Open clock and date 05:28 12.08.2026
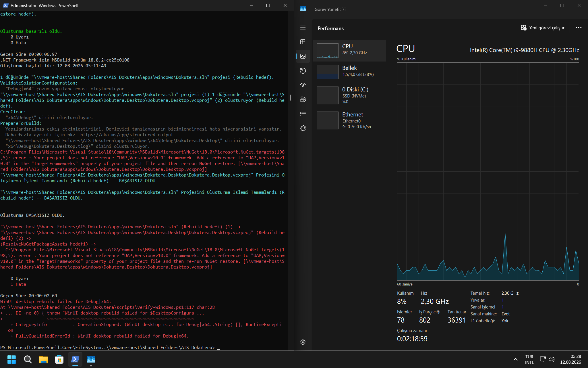The width and height of the screenshot is (588, 368). tap(570, 359)
